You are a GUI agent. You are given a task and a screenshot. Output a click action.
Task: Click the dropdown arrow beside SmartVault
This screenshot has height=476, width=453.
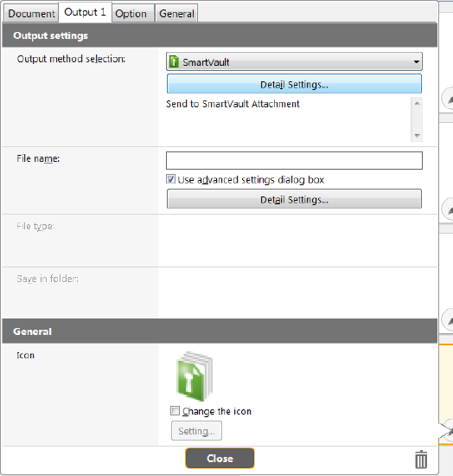tap(417, 62)
